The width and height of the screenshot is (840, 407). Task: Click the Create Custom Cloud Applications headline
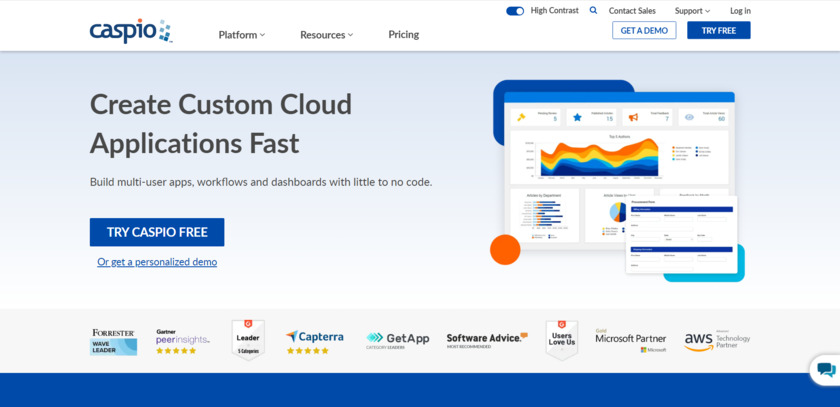(x=221, y=124)
